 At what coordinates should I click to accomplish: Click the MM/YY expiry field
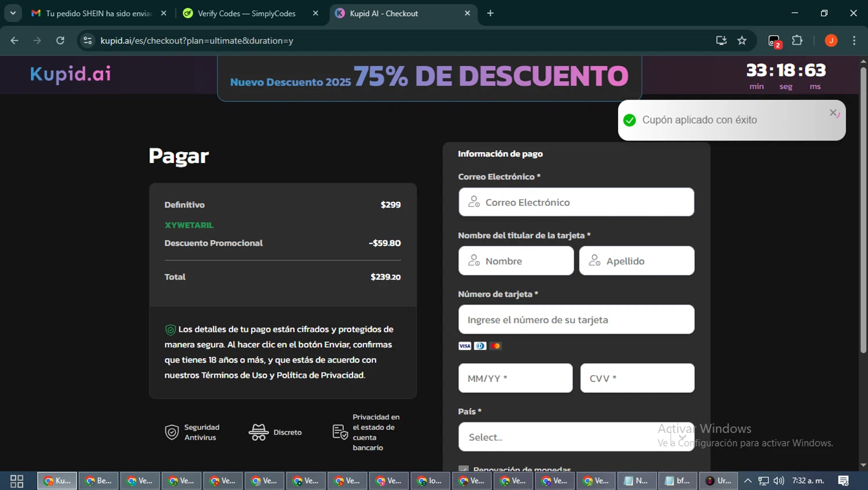[x=516, y=378]
